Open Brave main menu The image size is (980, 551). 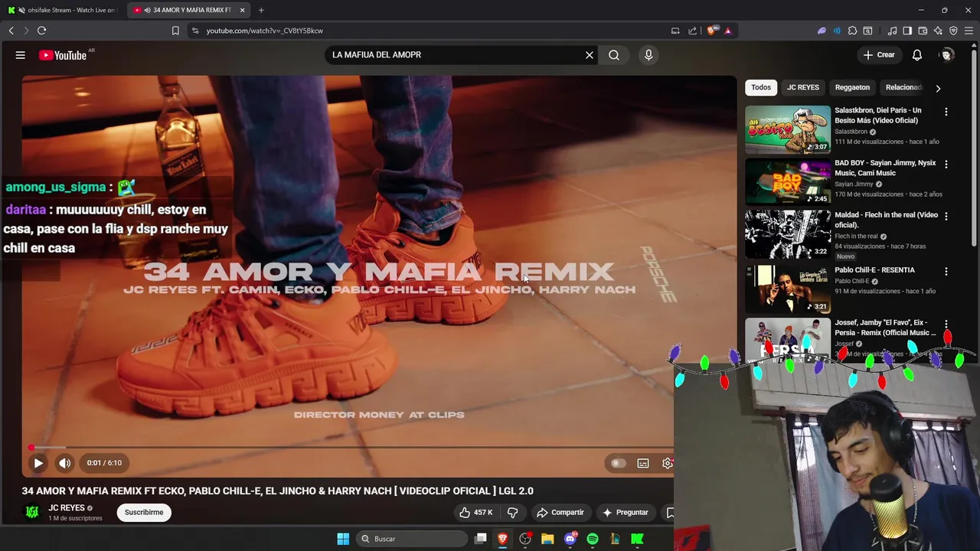click(969, 31)
